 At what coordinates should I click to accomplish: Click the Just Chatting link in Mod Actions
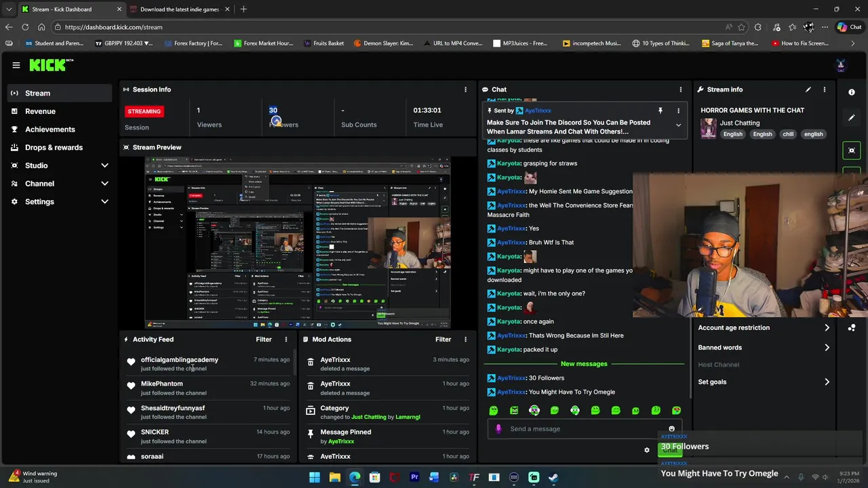point(369,418)
